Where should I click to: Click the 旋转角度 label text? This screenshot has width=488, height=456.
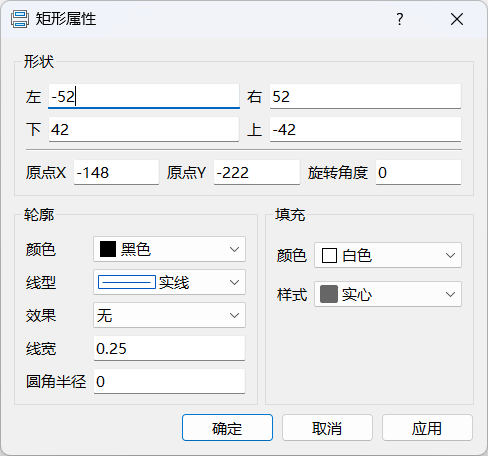pyautogui.click(x=338, y=173)
